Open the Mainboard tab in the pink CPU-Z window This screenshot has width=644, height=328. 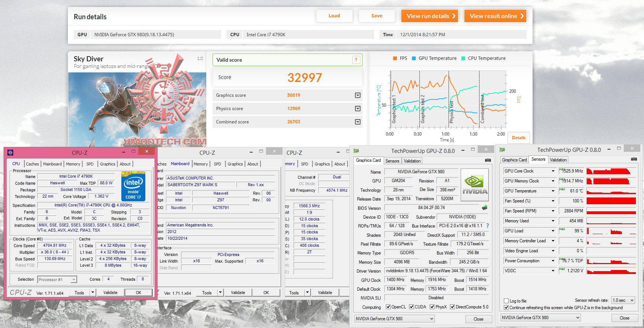click(x=52, y=164)
